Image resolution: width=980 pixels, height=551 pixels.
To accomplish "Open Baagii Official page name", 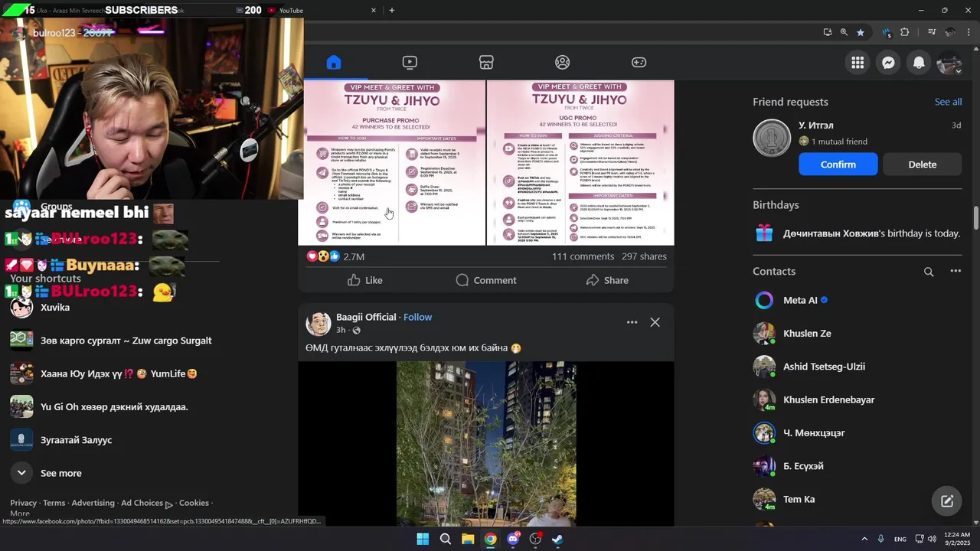I will 366,317.
